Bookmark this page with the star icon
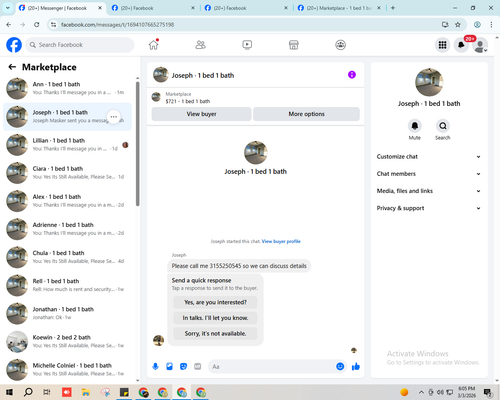500x400 pixels. (x=458, y=24)
